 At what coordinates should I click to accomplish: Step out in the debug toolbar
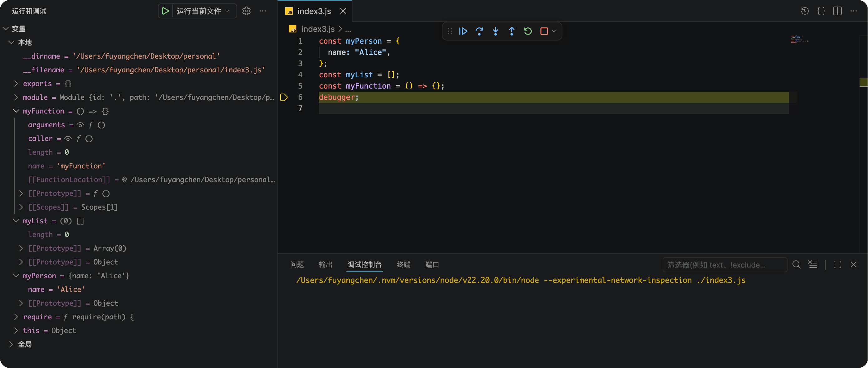pos(511,31)
